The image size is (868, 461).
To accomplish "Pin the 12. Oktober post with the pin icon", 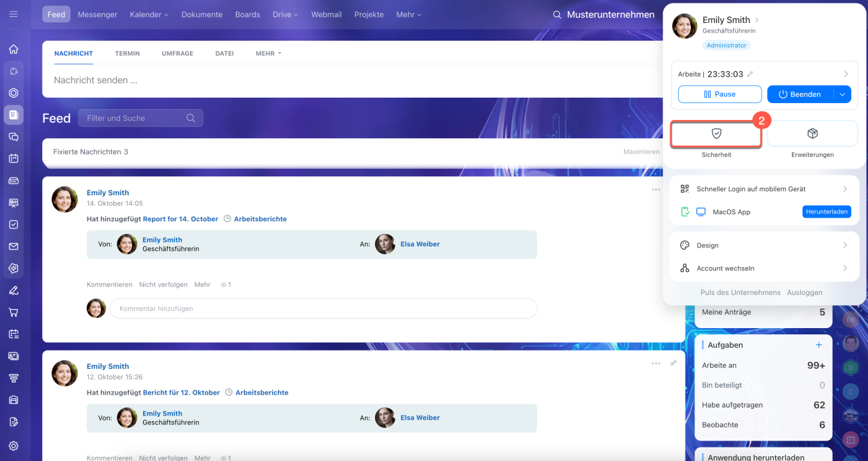I will [x=673, y=363].
